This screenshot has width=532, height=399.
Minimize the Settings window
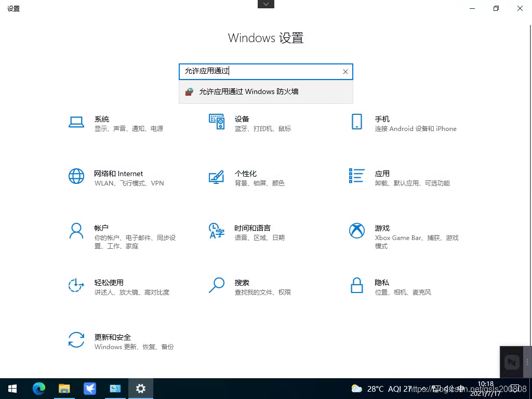(472, 8)
